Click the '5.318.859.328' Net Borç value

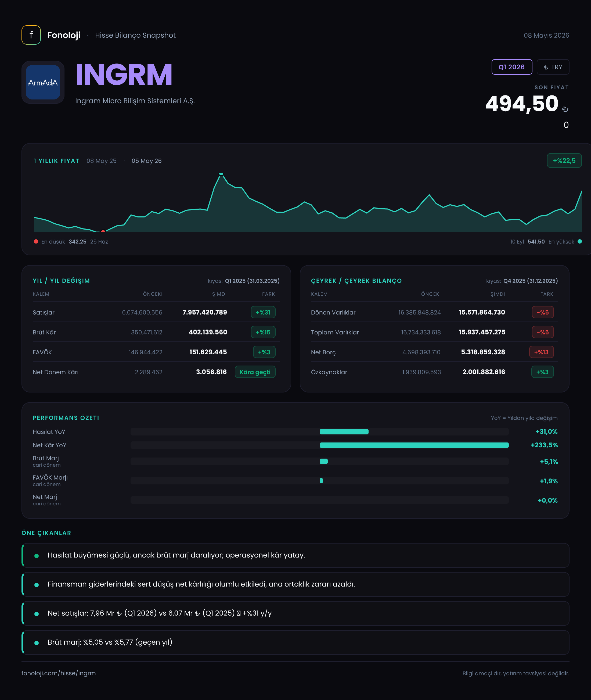[x=483, y=352]
